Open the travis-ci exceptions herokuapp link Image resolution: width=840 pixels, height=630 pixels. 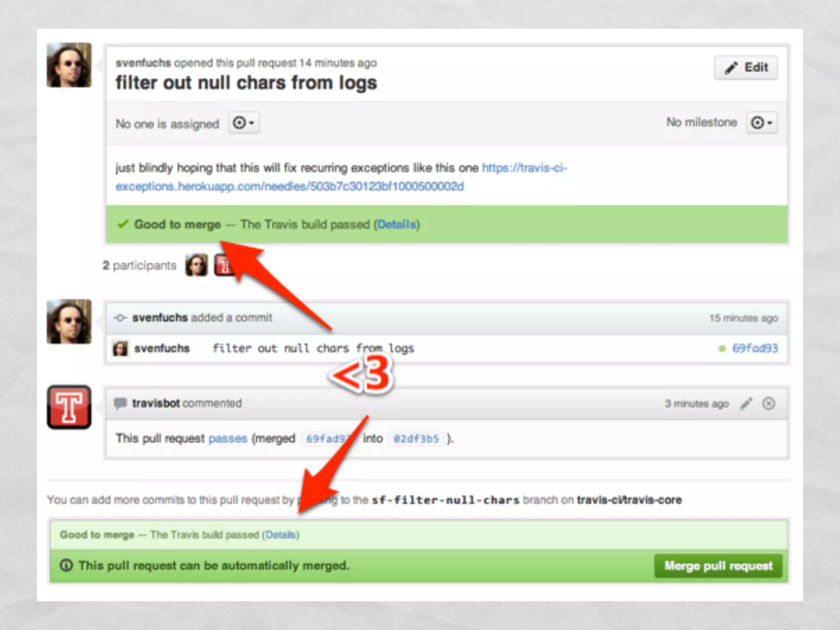[x=289, y=186]
